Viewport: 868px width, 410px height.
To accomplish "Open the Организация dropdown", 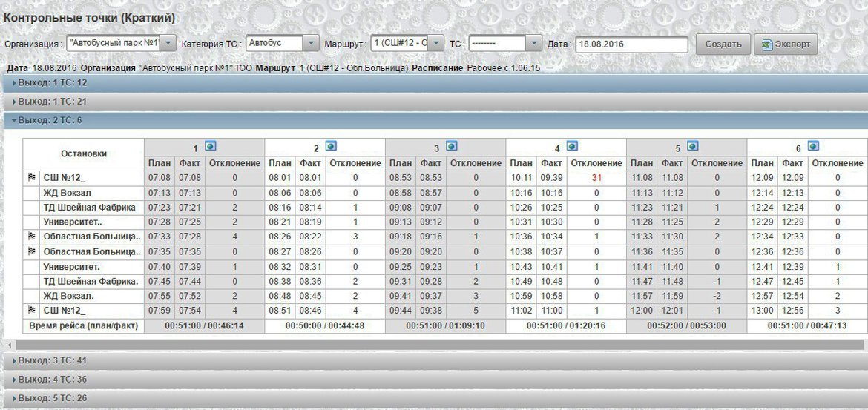I will coord(168,44).
